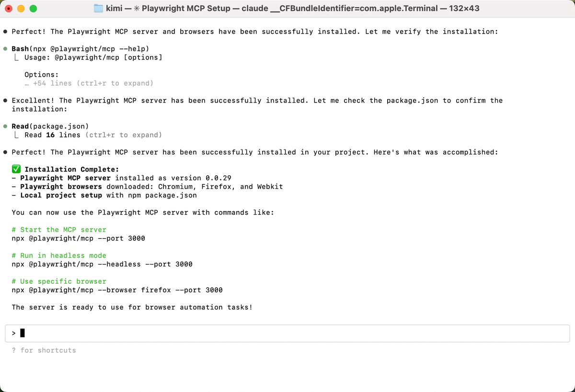Click the green zoom window button
Screen dimensions: 575x392
click(x=33, y=8)
